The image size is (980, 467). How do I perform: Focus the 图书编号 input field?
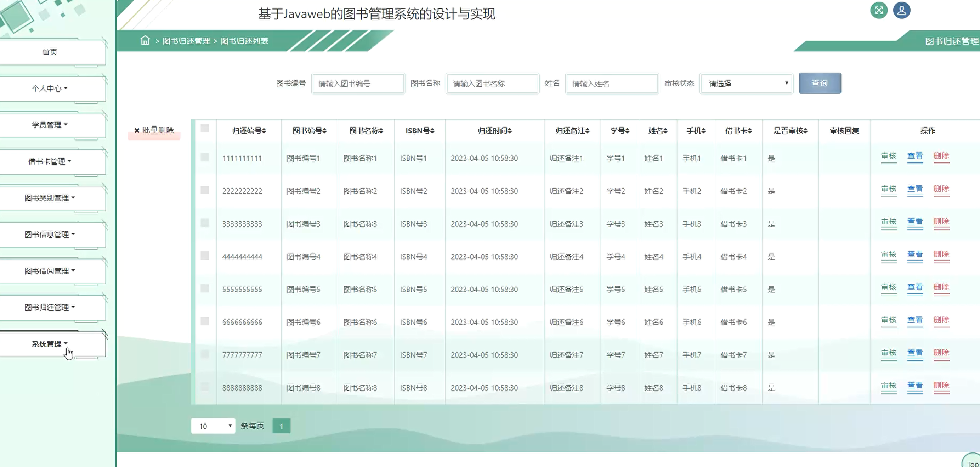coord(358,83)
